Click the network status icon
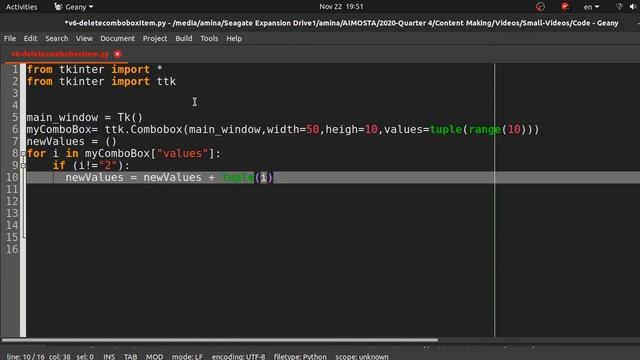Screen dimensions: 640x360 click(x=619, y=7)
